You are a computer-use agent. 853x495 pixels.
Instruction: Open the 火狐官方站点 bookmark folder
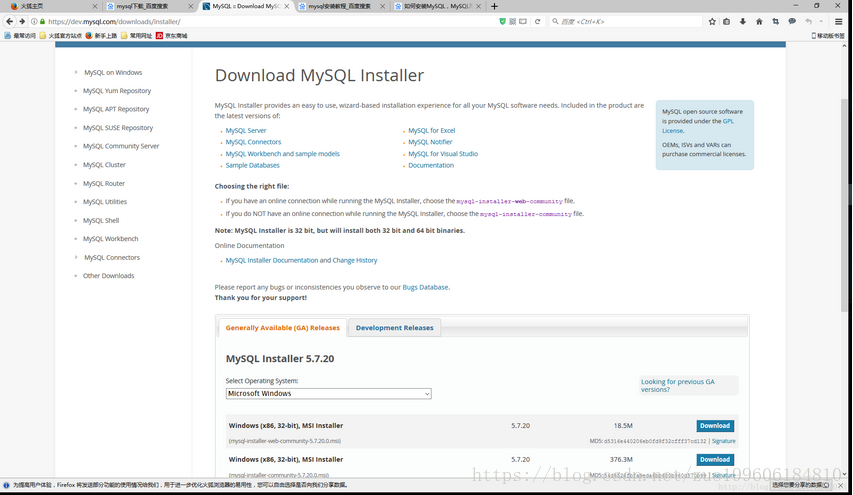pos(61,35)
